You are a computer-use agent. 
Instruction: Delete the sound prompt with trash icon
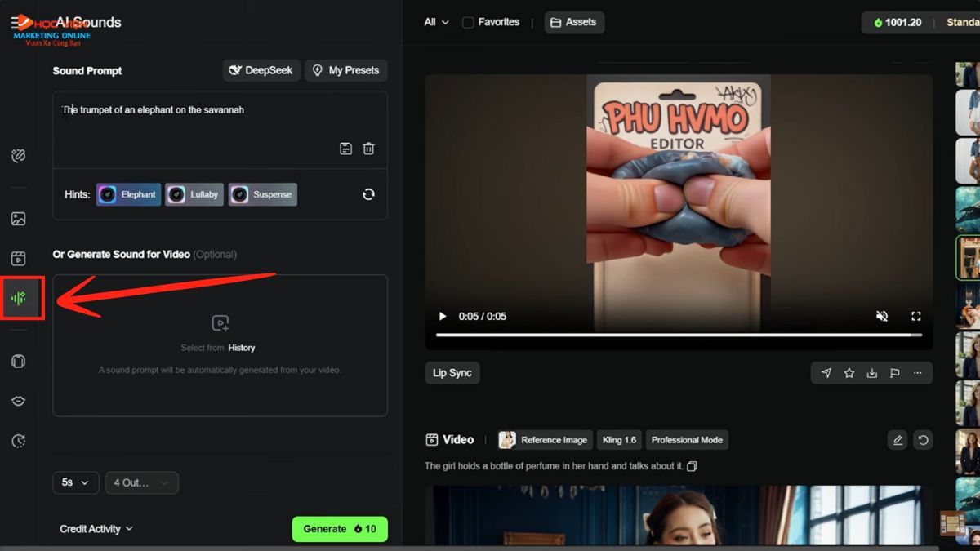point(369,149)
